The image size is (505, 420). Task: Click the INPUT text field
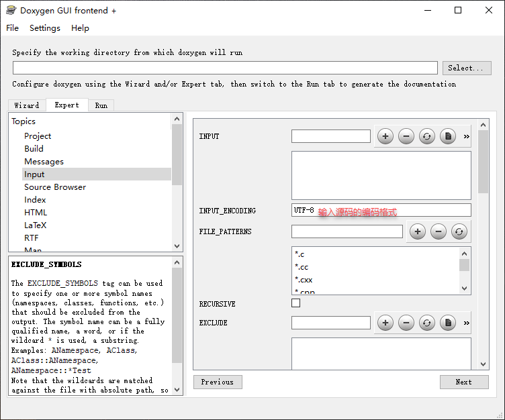[x=331, y=136]
